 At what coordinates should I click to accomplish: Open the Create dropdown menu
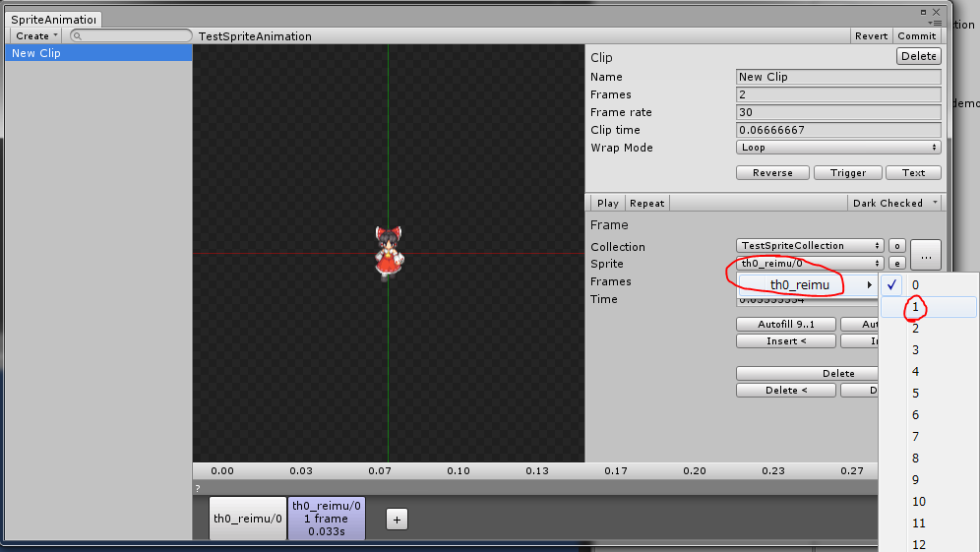[36, 36]
